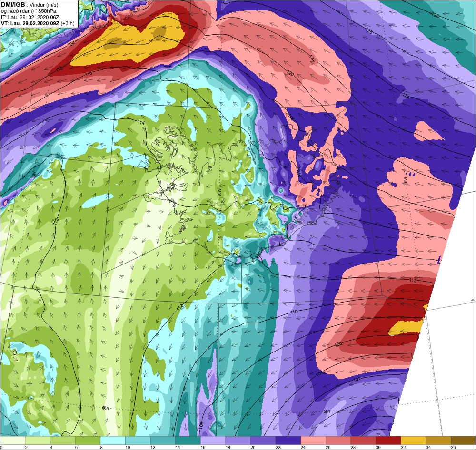Click the legend tick value '2'

coord(26,447)
